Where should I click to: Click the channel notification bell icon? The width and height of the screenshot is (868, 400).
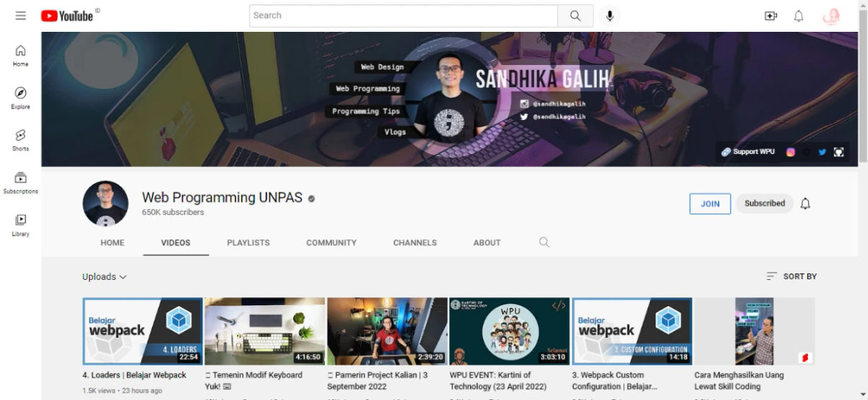coord(805,204)
